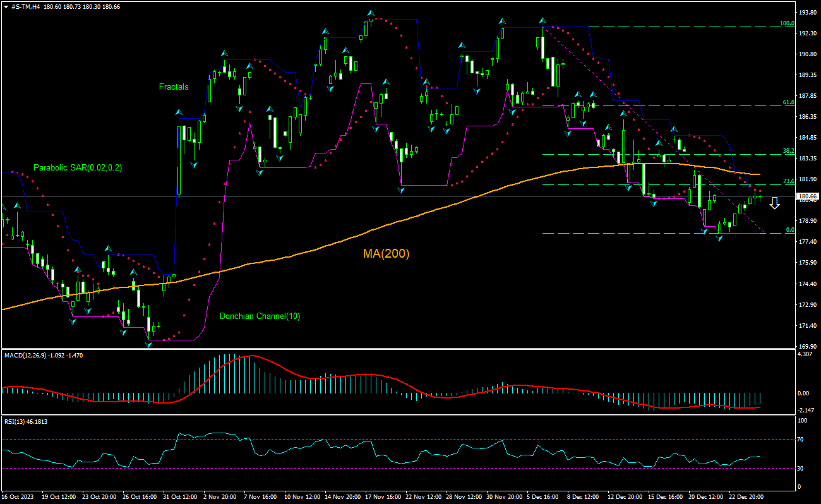Image resolution: width=821 pixels, height=504 pixels.
Task: Select the 38.2 Fibonacci level label
Action: [788, 151]
